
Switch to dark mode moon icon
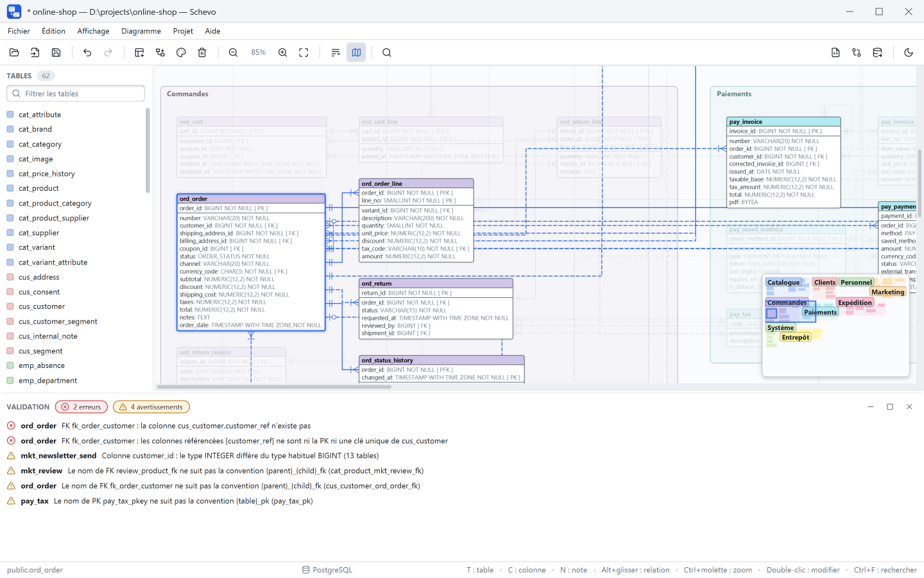click(x=909, y=53)
